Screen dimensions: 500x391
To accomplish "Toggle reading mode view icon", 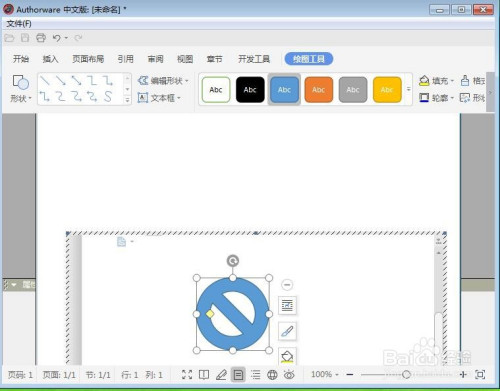I will pos(204,375).
